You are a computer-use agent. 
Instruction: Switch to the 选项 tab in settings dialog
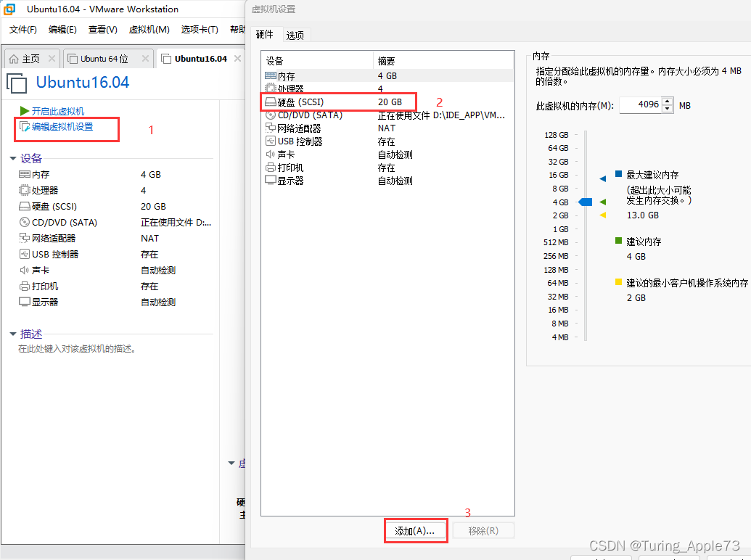295,35
